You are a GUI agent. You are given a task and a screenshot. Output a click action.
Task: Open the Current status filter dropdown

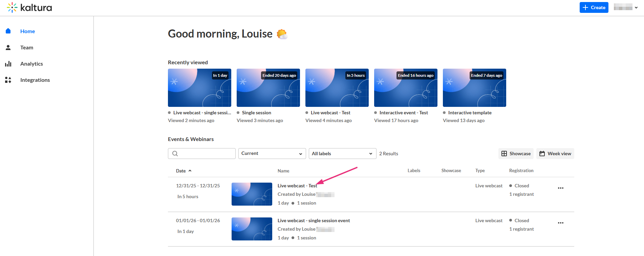(272, 154)
